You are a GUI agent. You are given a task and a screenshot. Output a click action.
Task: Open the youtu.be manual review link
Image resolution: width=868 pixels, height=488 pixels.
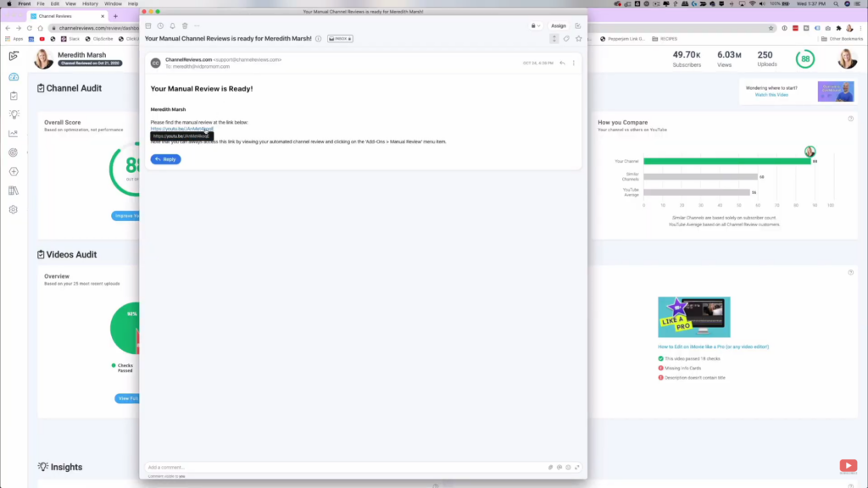pyautogui.click(x=181, y=129)
